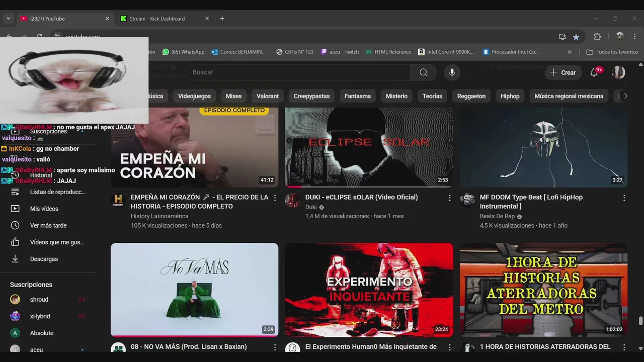The image size is (644, 362).
Task: Select the Música regional mexicana chip
Action: tap(569, 96)
